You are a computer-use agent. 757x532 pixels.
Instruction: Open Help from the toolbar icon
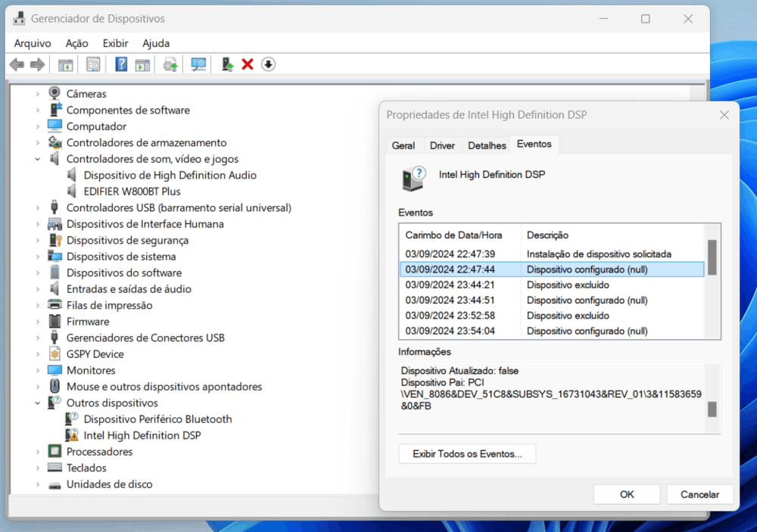120,64
